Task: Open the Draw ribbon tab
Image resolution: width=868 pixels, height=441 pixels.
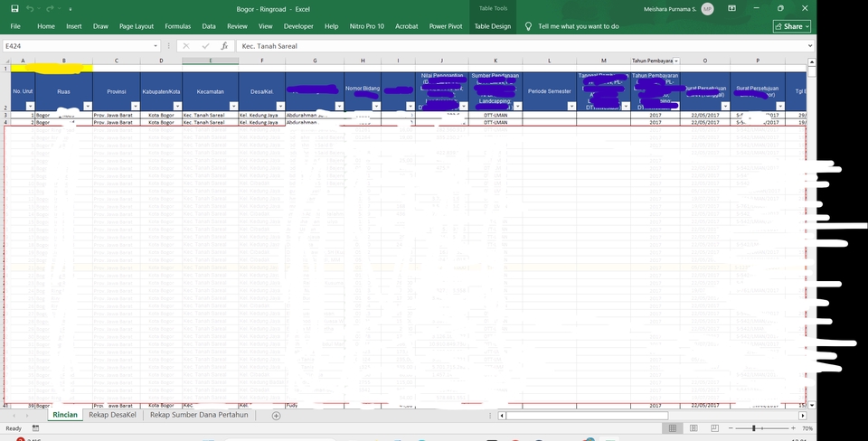Action: [x=100, y=26]
